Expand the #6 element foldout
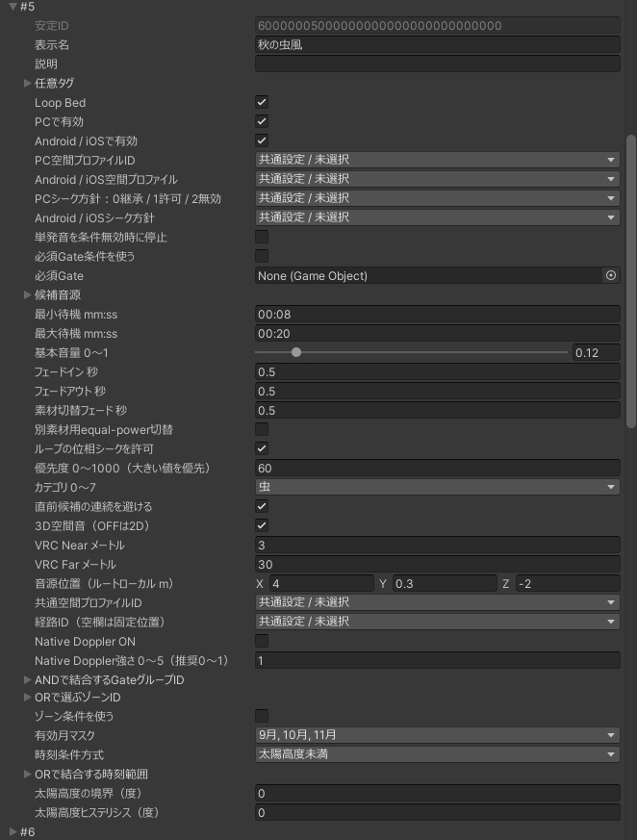 (13, 831)
